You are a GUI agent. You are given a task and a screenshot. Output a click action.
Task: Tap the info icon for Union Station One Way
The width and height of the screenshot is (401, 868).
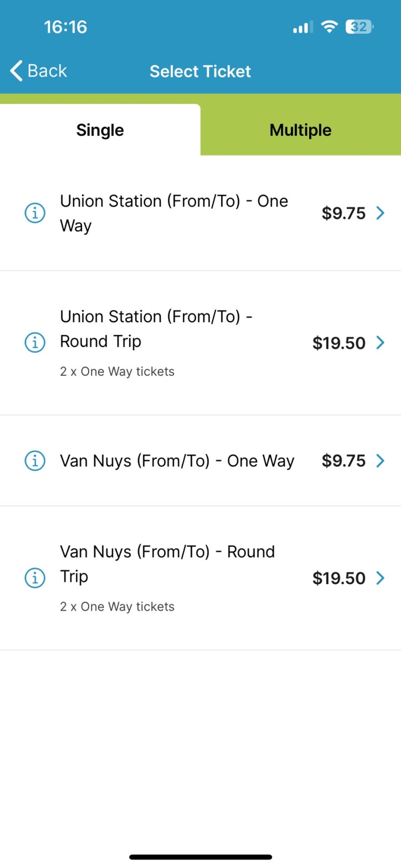(x=35, y=213)
